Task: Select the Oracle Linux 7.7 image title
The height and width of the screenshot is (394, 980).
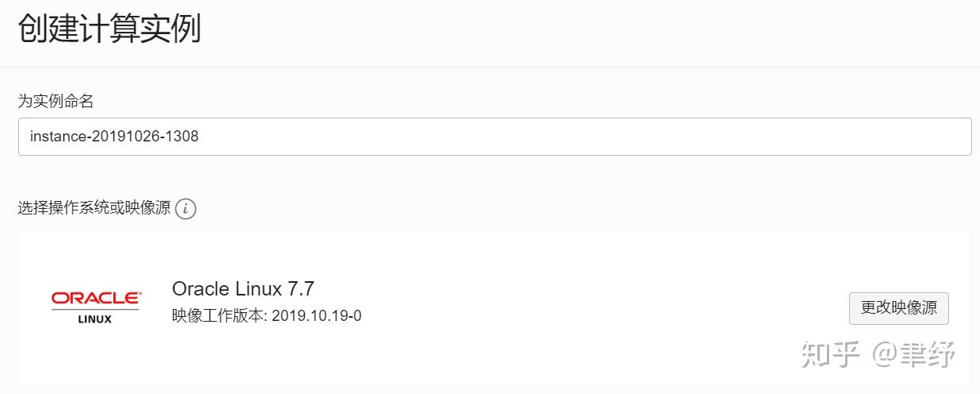Action: [x=243, y=288]
